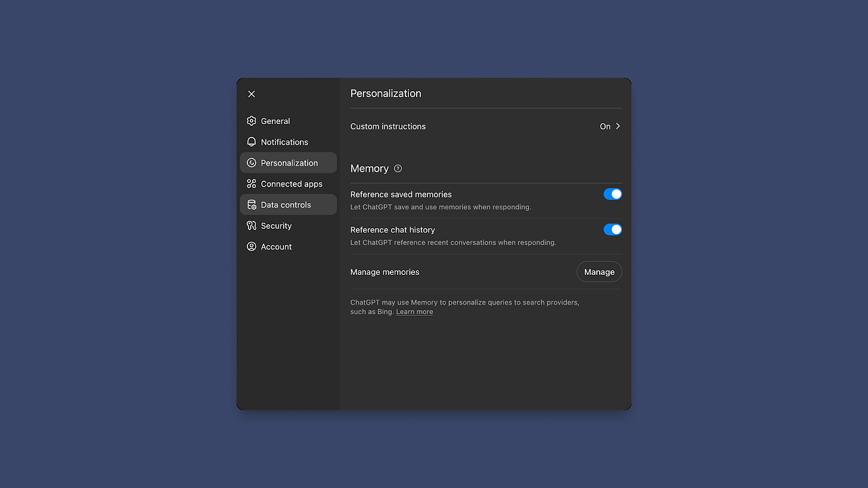
Task: Click the Manage memories button
Action: pos(599,272)
